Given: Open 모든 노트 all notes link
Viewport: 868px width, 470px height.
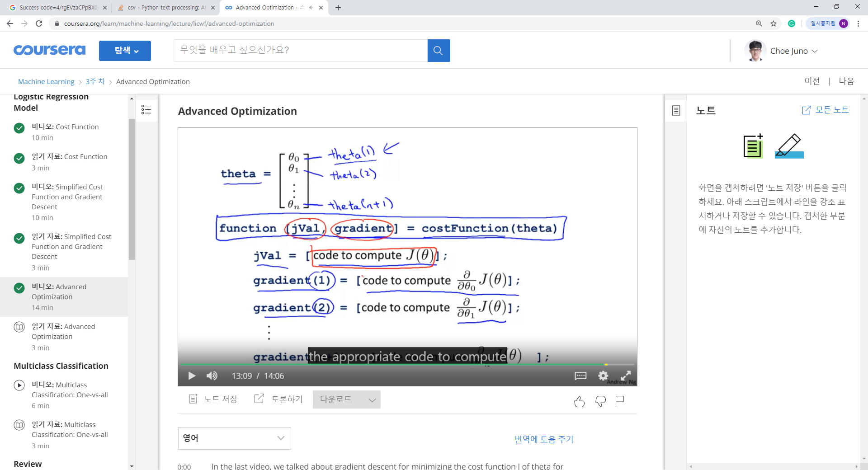Looking at the screenshot, I should click(826, 110).
